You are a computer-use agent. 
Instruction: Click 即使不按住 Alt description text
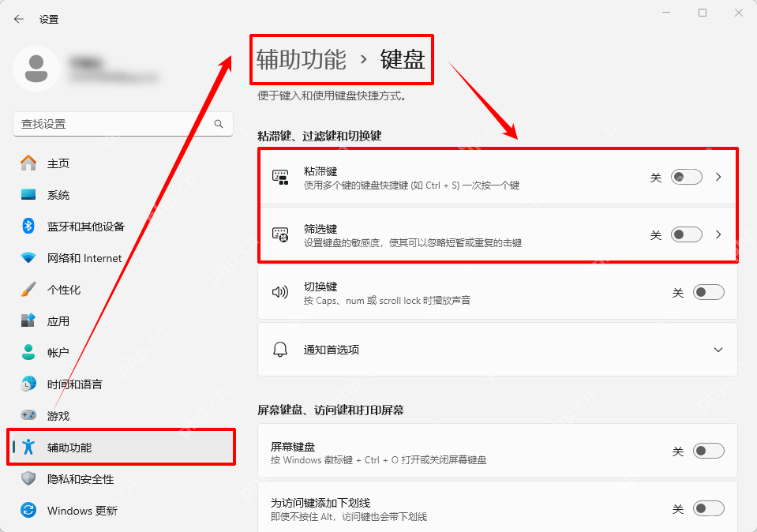tap(349, 517)
